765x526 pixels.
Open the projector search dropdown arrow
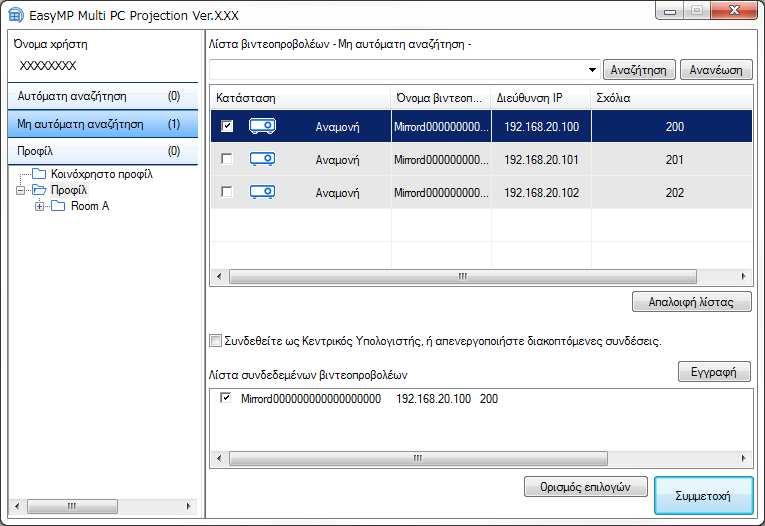(x=592, y=70)
